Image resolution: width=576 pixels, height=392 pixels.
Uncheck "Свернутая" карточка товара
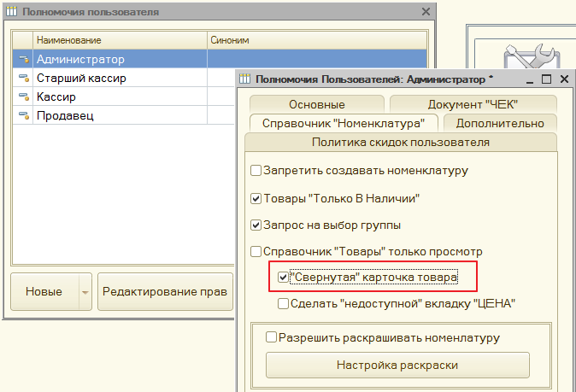pyautogui.click(x=283, y=277)
